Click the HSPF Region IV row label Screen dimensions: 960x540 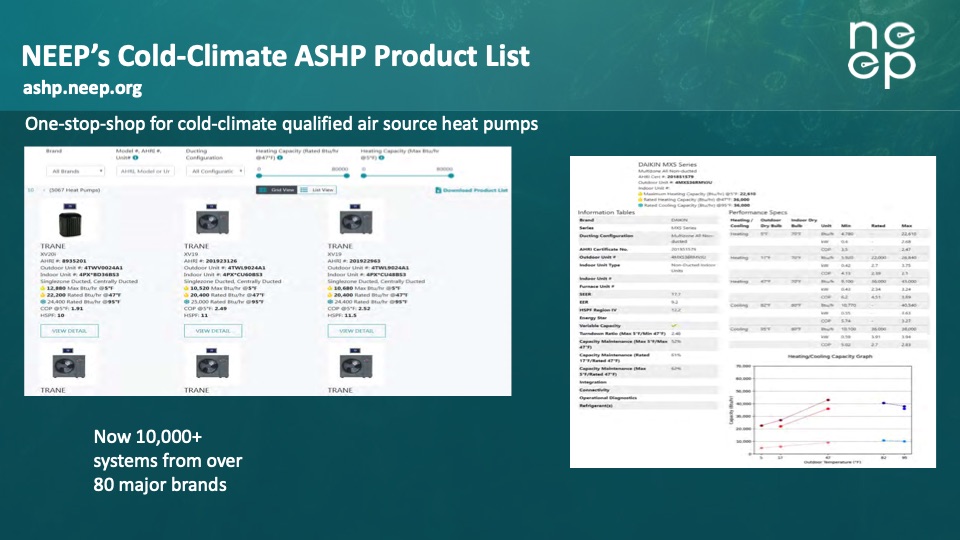click(598, 310)
